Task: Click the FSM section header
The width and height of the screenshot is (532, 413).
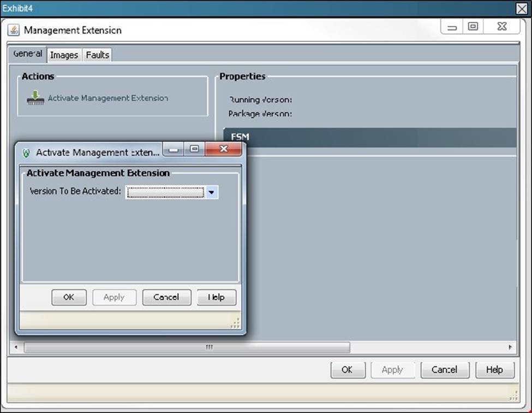Action: [x=370, y=137]
